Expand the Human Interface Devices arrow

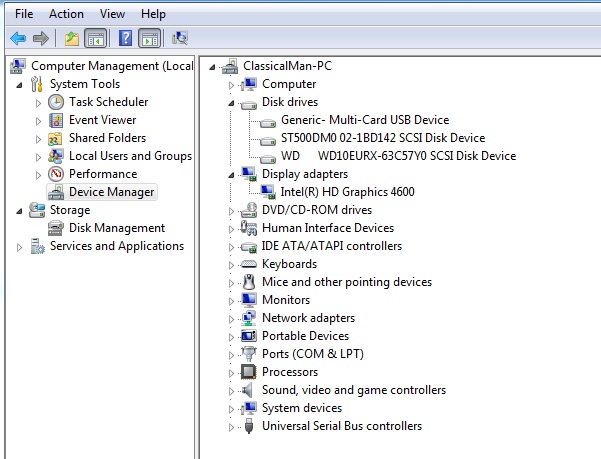coord(231,229)
